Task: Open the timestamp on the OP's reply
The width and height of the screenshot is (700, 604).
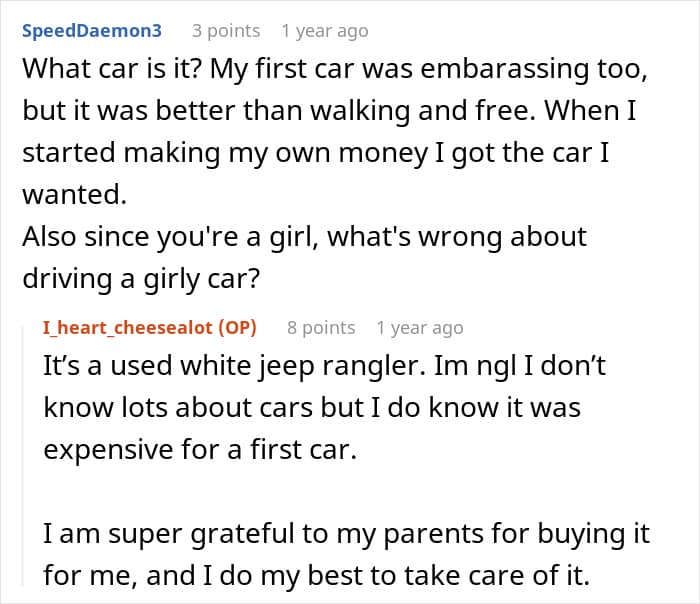Action: point(419,327)
